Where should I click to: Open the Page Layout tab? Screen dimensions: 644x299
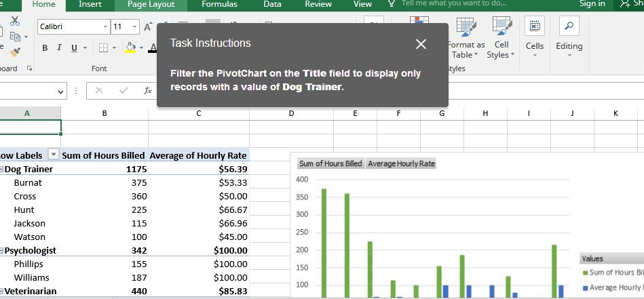pos(151,5)
